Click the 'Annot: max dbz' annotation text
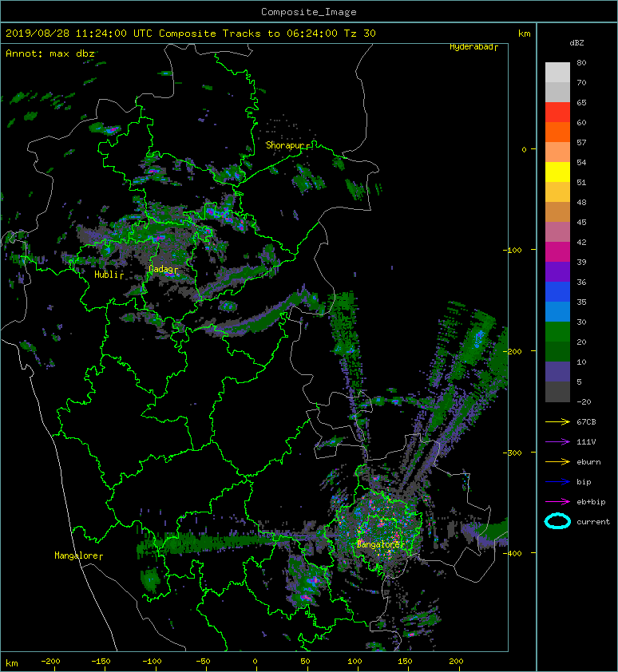This screenshot has height=672, width=618. pyautogui.click(x=50, y=53)
